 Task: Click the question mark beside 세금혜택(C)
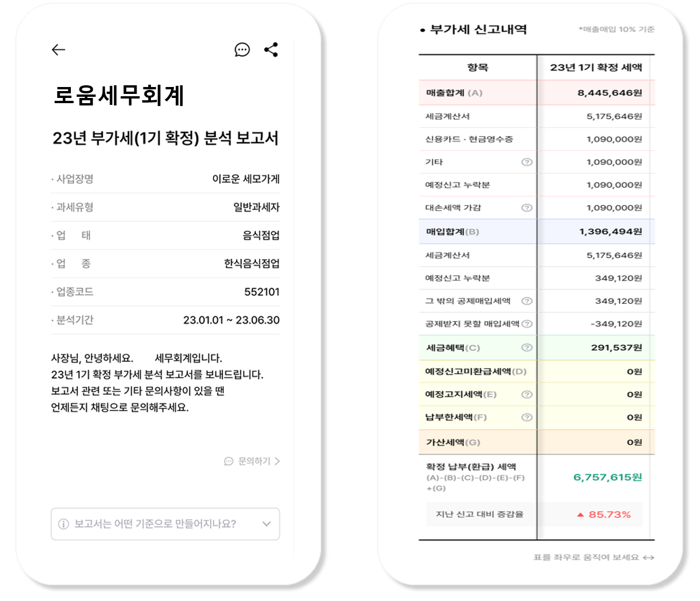tap(527, 348)
